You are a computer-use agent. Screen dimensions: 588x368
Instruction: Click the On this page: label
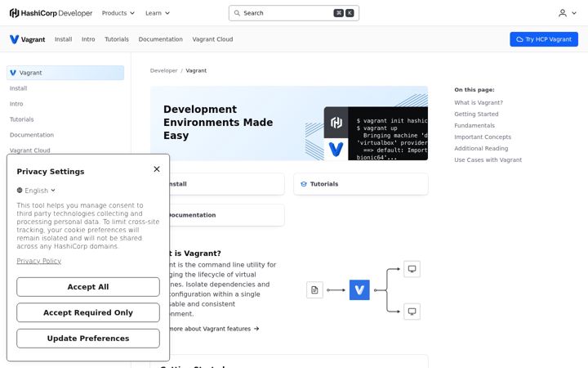click(x=474, y=90)
